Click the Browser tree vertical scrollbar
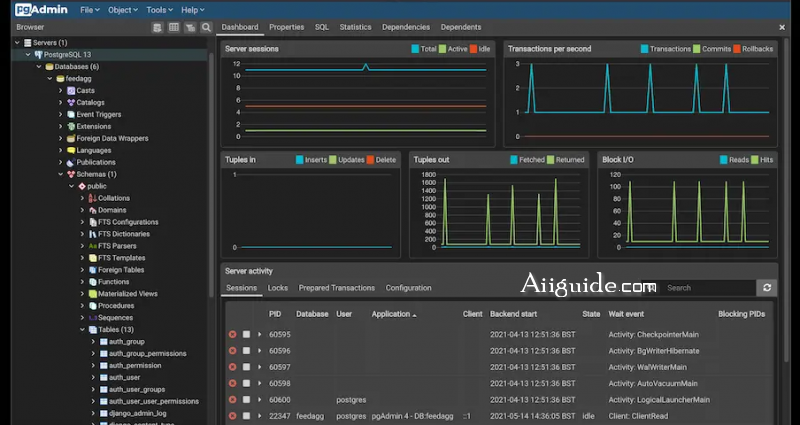 [x=211, y=173]
